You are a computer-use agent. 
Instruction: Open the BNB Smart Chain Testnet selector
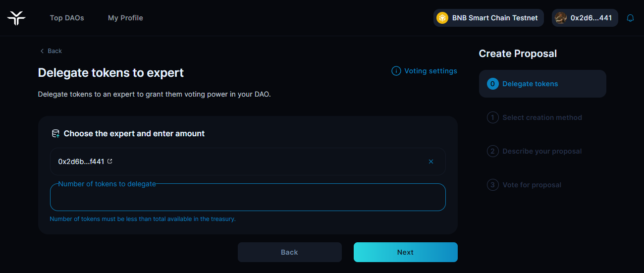point(488,18)
